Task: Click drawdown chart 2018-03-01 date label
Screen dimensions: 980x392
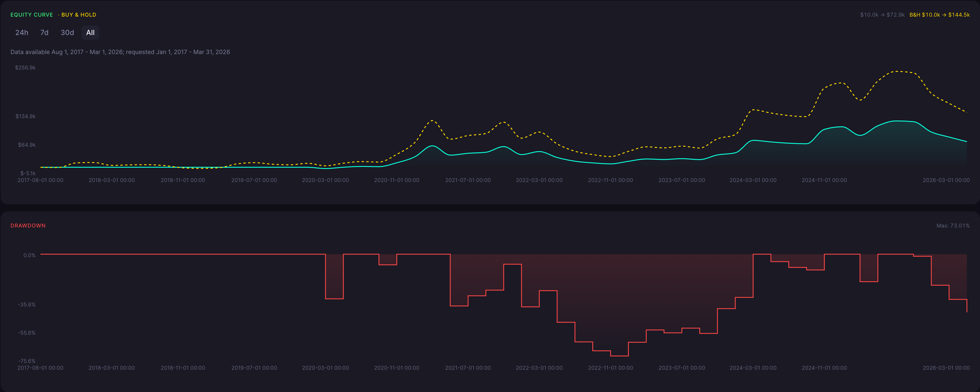Action: point(111,368)
